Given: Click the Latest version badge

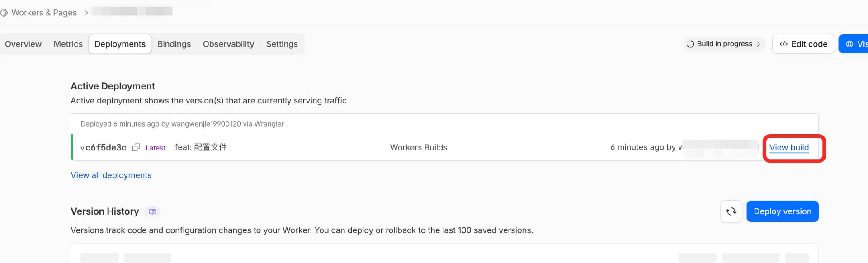Looking at the screenshot, I should coord(156,148).
